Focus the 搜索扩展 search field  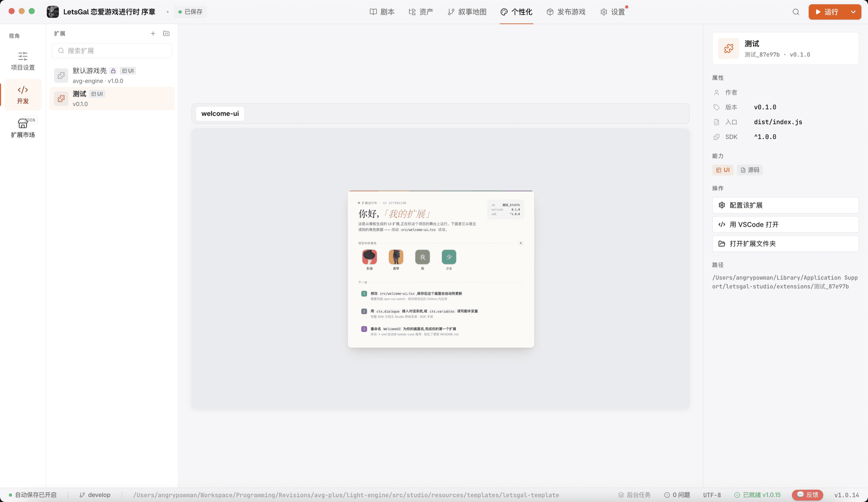[x=112, y=51]
